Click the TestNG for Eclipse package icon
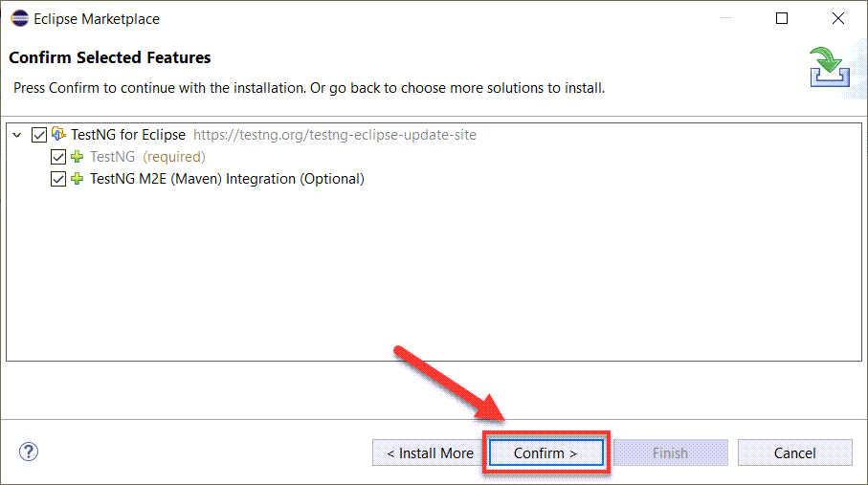The width and height of the screenshot is (868, 485). click(58, 134)
